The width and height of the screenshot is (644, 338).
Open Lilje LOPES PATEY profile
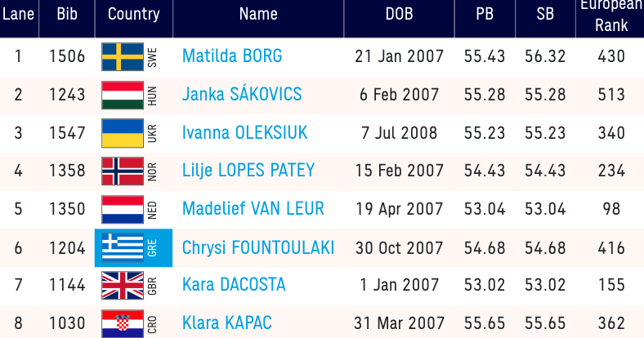[248, 171]
